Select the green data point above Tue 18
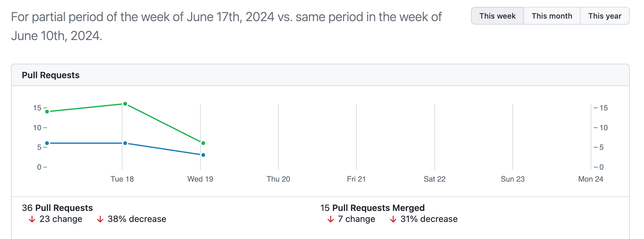644x239 pixels. pyautogui.click(x=125, y=103)
